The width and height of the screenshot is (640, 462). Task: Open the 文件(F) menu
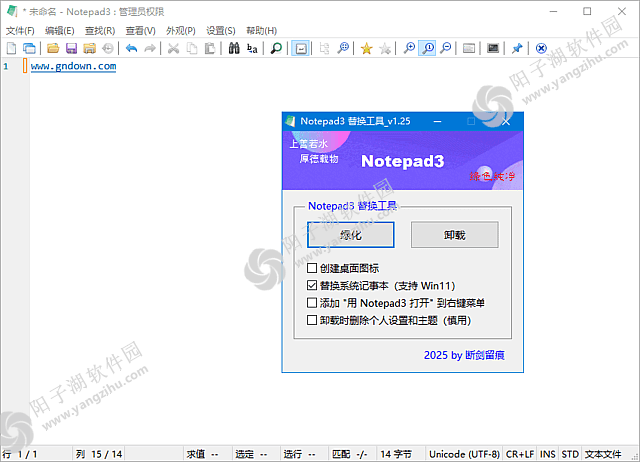[20, 31]
